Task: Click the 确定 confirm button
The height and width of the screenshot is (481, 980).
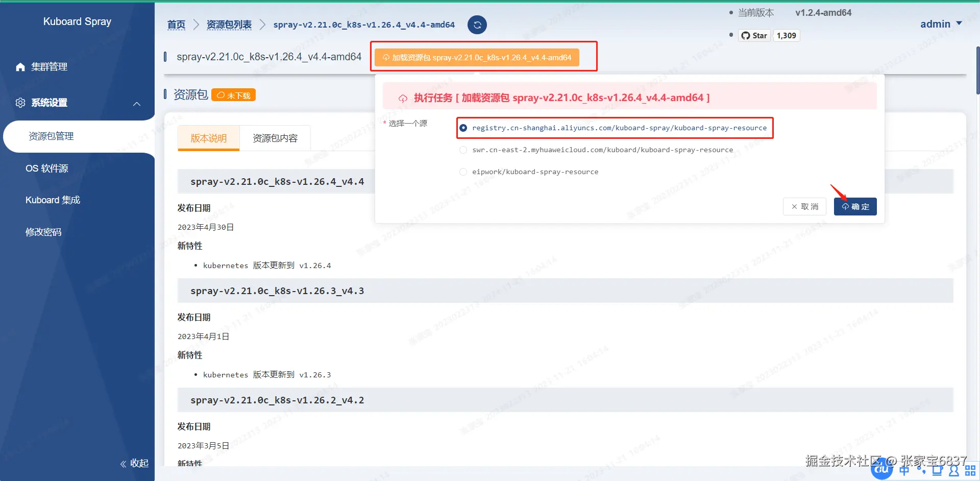Action: (855, 206)
